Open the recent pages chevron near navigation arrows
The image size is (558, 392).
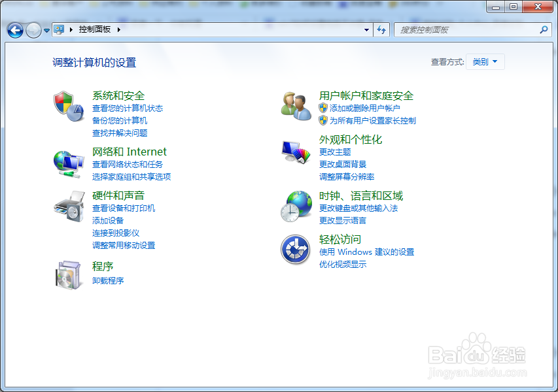coord(46,29)
